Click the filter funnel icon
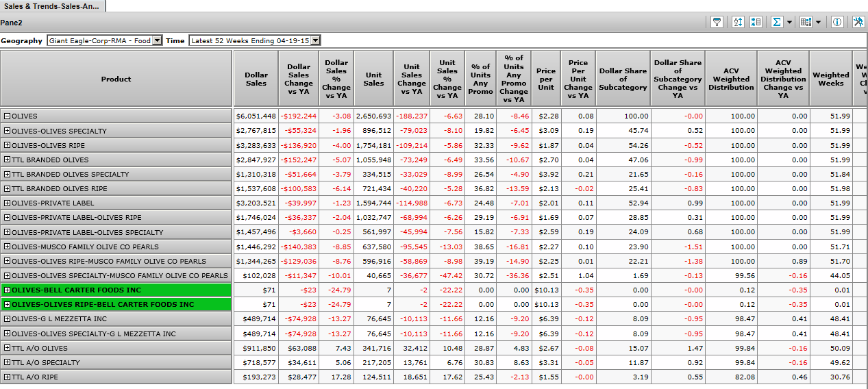Viewport: 868px width, 389px height. 717,22
